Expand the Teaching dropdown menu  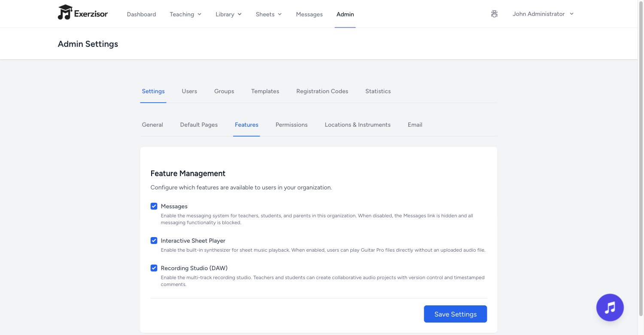(185, 14)
